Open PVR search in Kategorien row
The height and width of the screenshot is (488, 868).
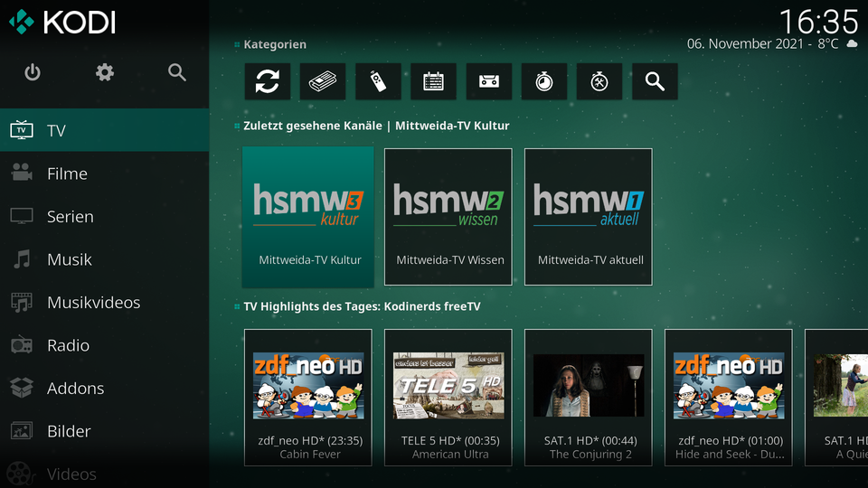point(655,82)
